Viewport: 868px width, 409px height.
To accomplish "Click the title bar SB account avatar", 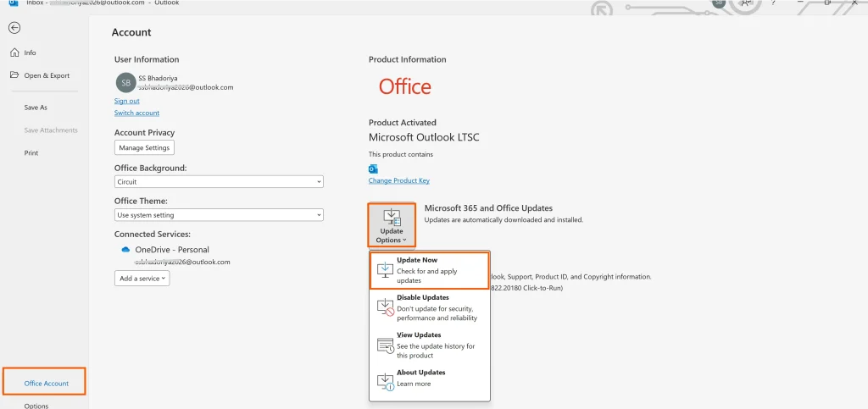I will pyautogui.click(x=719, y=3).
